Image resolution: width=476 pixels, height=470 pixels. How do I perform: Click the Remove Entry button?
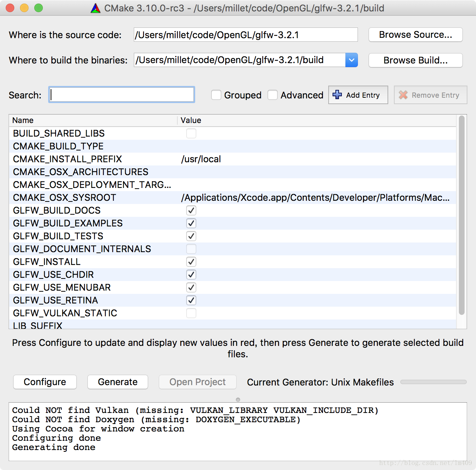click(430, 95)
